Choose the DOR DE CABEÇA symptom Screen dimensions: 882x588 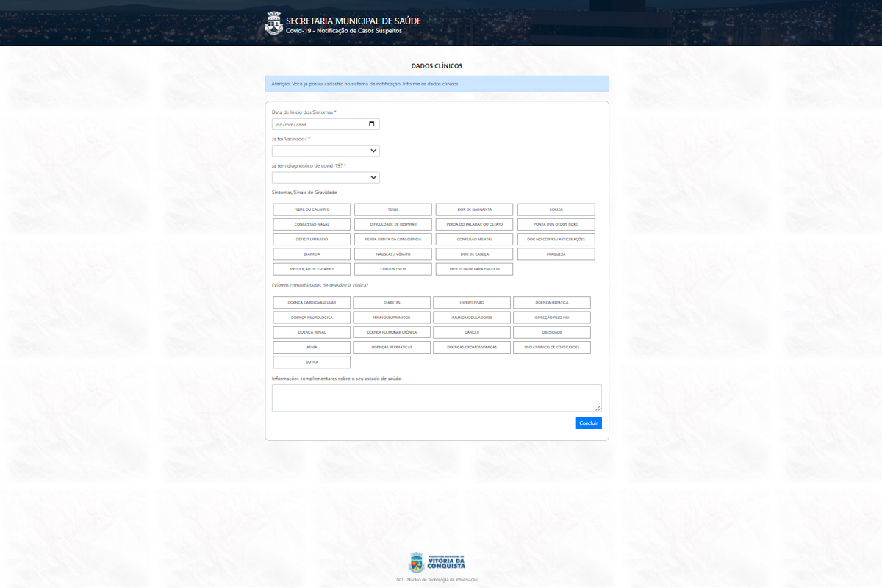click(x=475, y=254)
